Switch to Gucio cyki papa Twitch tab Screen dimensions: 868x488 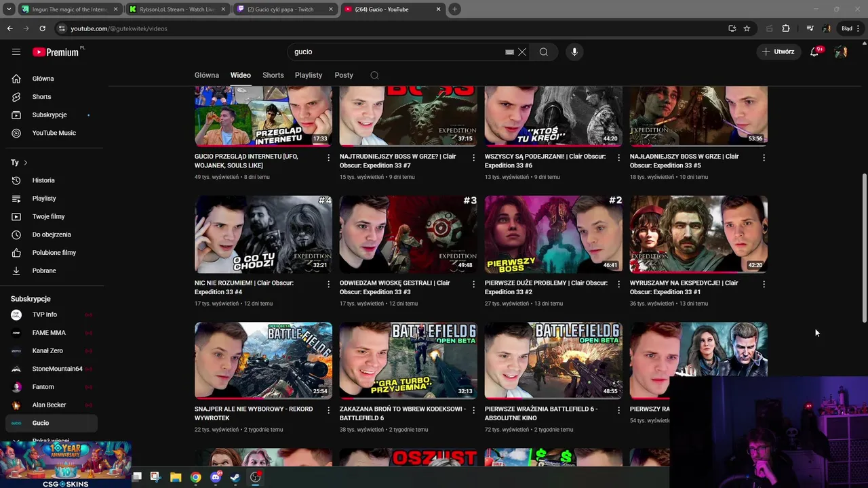(x=285, y=9)
